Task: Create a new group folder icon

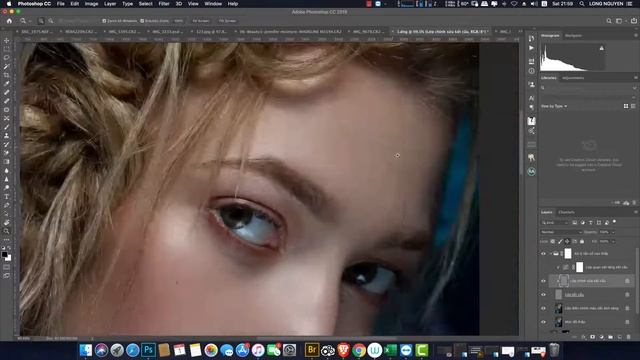Action: 610,337
